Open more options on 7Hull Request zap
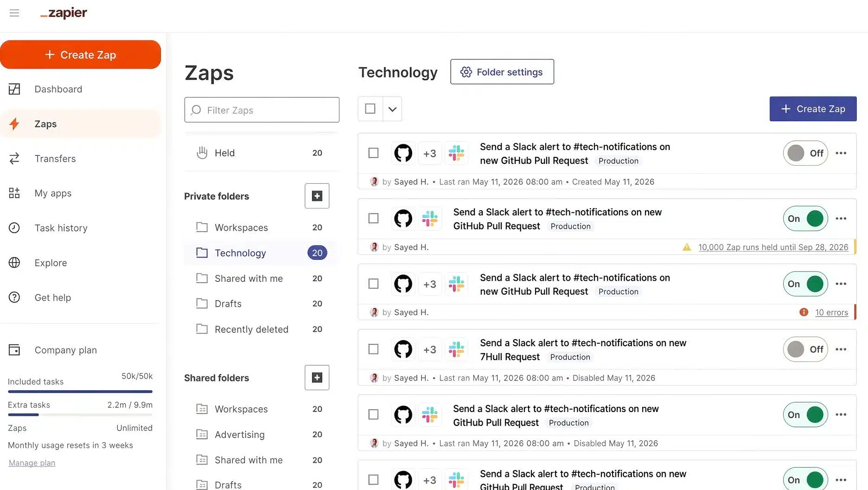Image resolution: width=868 pixels, height=490 pixels. [841, 349]
